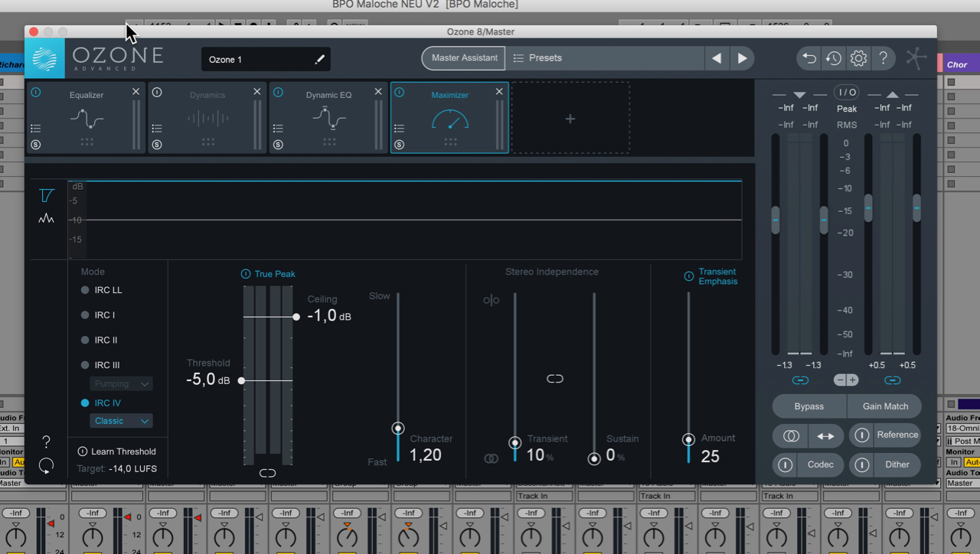Click Bypass button
The width and height of the screenshot is (980, 554).
[x=809, y=406]
